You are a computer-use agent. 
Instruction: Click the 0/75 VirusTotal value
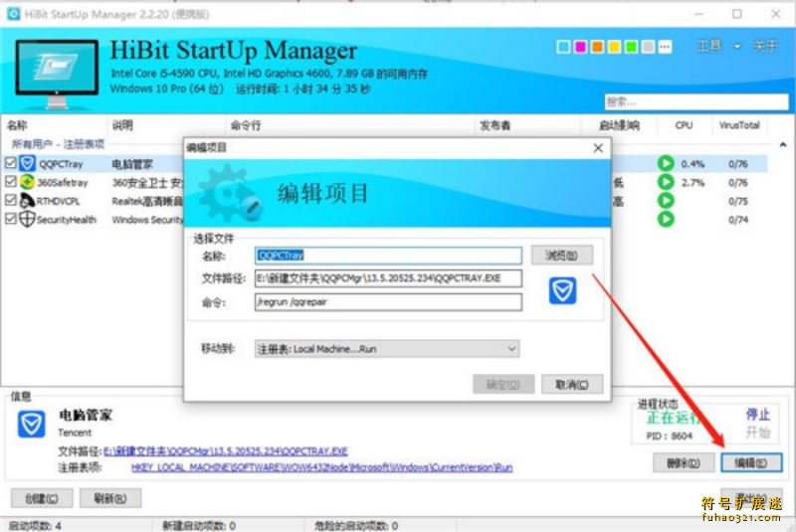coord(737,201)
